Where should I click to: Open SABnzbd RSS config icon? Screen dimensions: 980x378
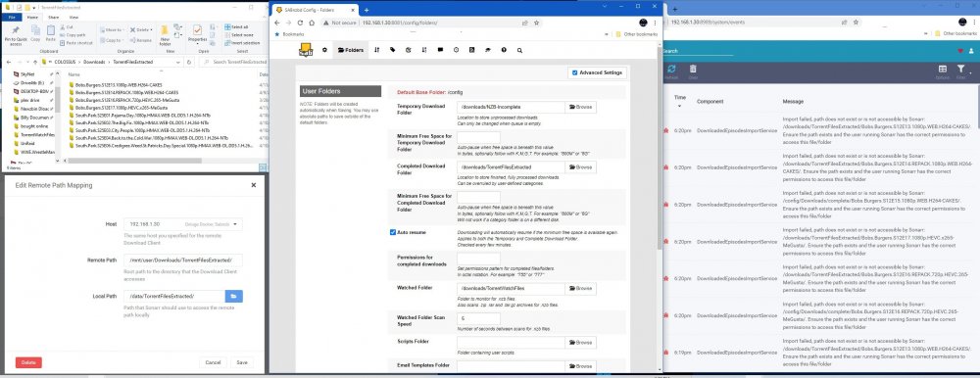472,50
